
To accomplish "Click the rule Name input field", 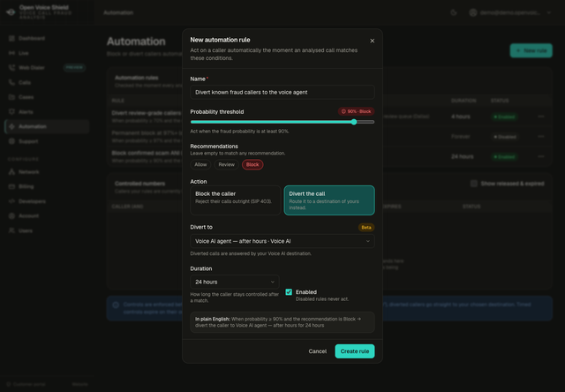I will point(282,92).
